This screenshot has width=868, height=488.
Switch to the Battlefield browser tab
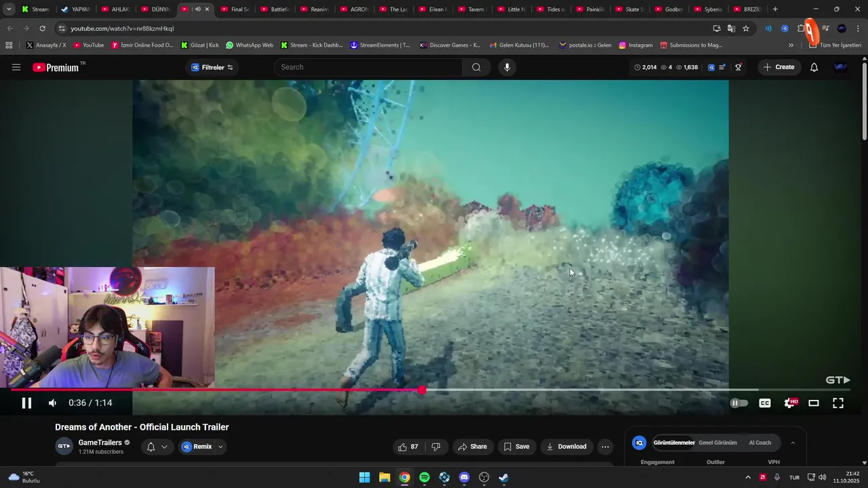point(274,9)
